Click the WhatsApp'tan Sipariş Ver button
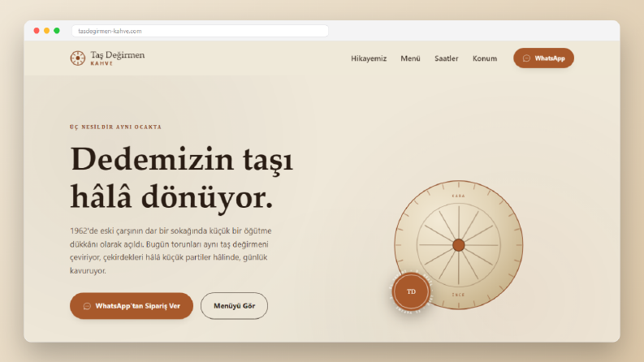644x362 pixels. [132, 306]
